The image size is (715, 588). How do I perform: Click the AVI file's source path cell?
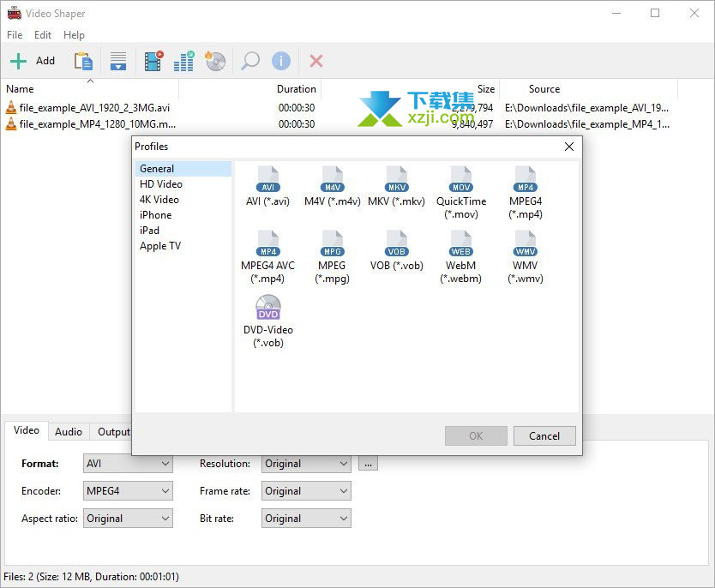(x=587, y=108)
